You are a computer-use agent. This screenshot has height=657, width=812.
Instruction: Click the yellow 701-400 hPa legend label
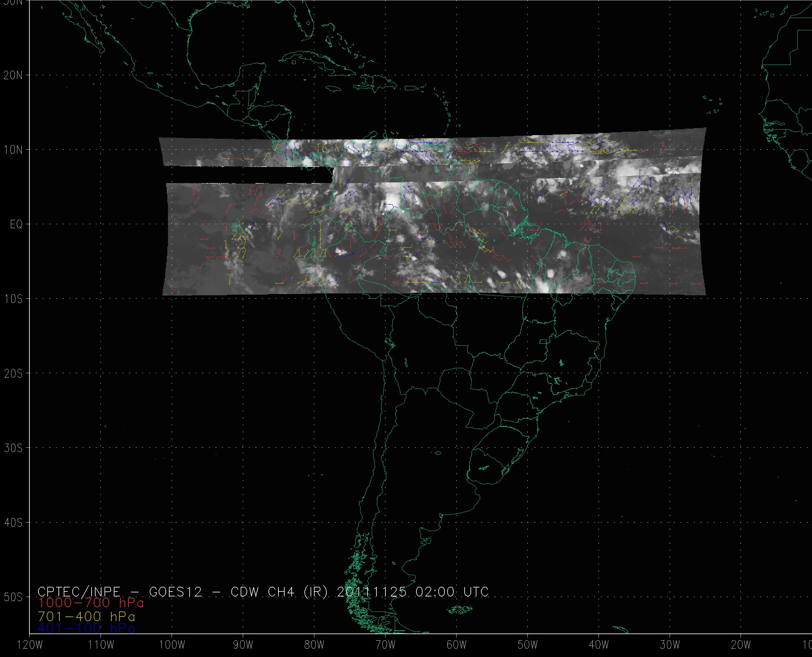click(x=86, y=616)
